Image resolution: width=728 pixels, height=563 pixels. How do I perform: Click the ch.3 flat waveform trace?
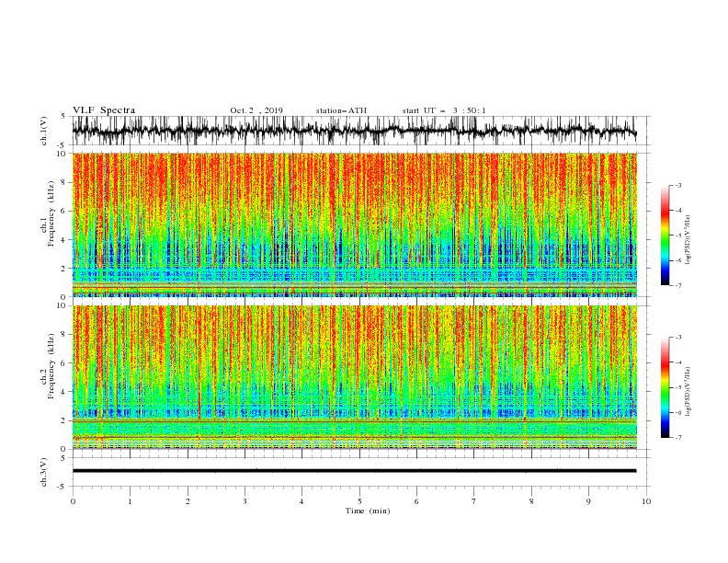(354, 471)
